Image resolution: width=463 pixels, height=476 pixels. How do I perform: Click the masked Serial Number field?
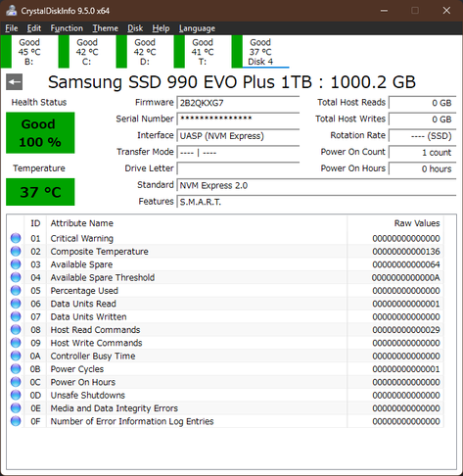238,119
